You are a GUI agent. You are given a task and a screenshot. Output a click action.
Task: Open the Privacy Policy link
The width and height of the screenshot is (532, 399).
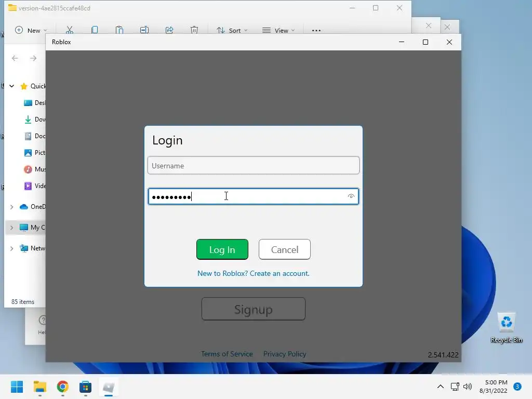tap(285, 354)
